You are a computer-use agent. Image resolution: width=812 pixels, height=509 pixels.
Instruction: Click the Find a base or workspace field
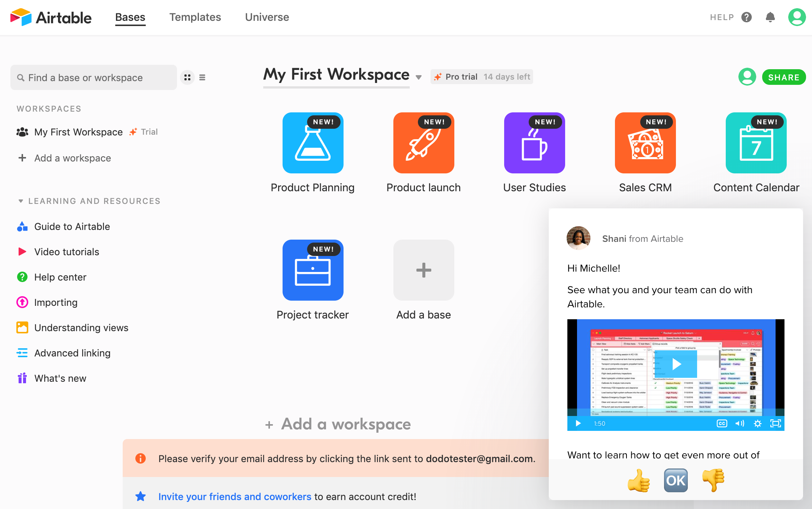click(x=94, y=77)
